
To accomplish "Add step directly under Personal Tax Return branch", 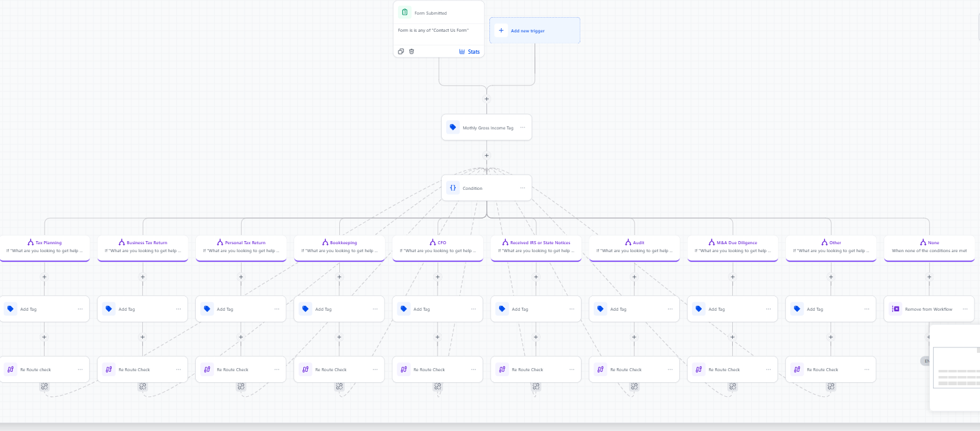I will [241, 277].
